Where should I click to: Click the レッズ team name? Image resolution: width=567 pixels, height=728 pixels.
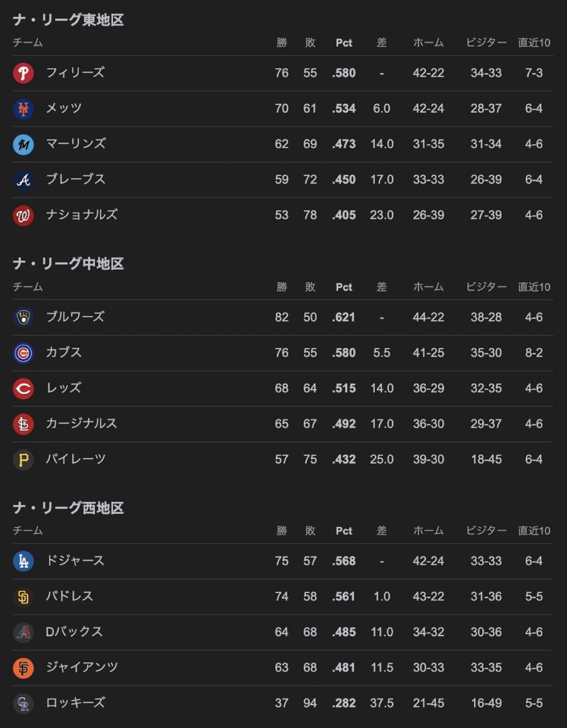point(64,388)
